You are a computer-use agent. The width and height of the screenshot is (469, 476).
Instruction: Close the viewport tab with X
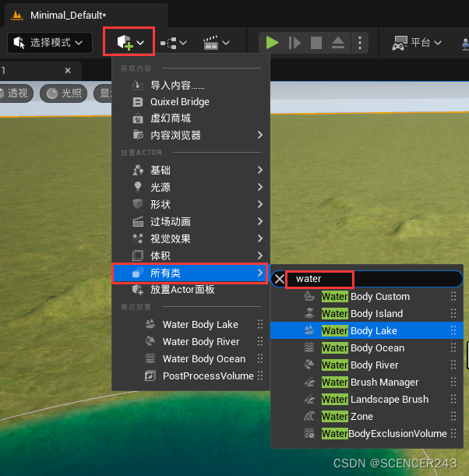pos(68,71)
